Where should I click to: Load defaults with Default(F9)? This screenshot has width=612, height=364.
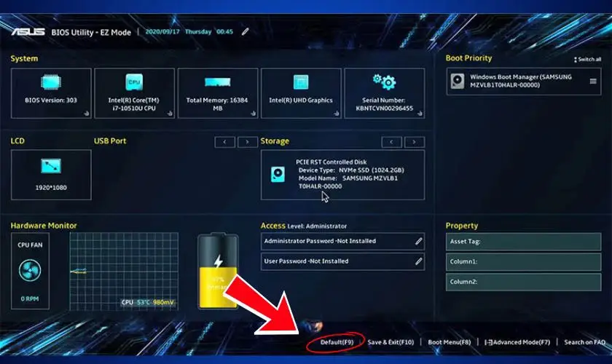pos(337,342)
